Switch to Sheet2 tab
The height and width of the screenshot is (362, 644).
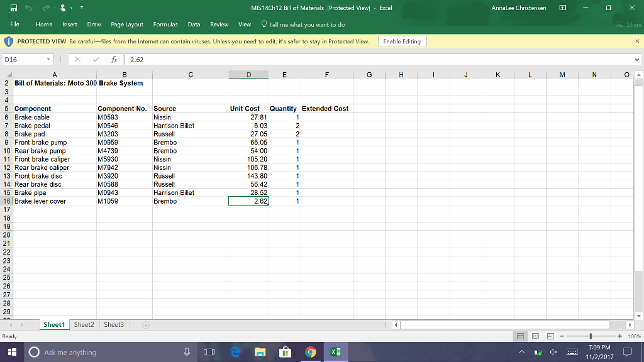84,325
